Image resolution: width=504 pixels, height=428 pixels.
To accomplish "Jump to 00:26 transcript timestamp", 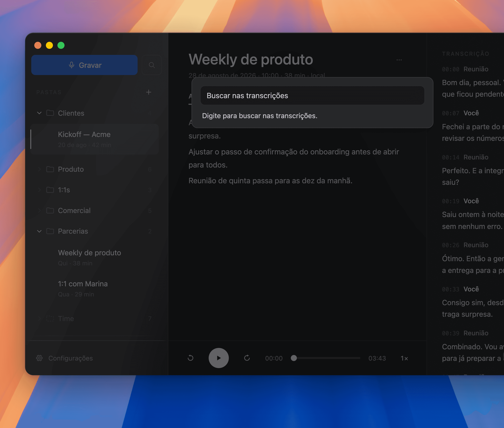I will (451, 245).
